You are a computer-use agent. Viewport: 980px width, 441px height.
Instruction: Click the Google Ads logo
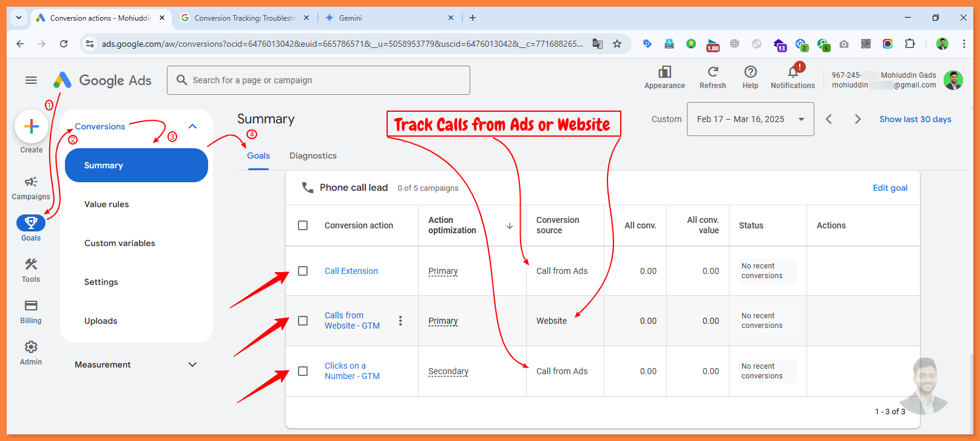coord(103,80)
